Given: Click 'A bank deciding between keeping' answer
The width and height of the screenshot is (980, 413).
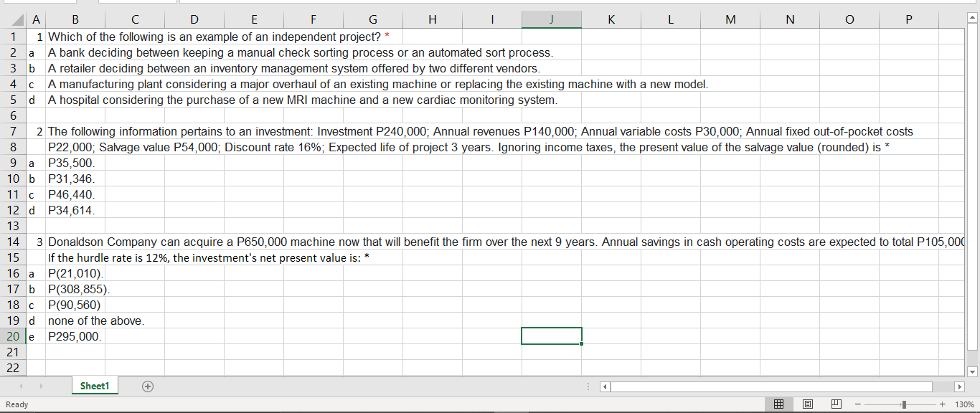Looking at the screenshot, I should pyautogui.click(x=300, y=52).
